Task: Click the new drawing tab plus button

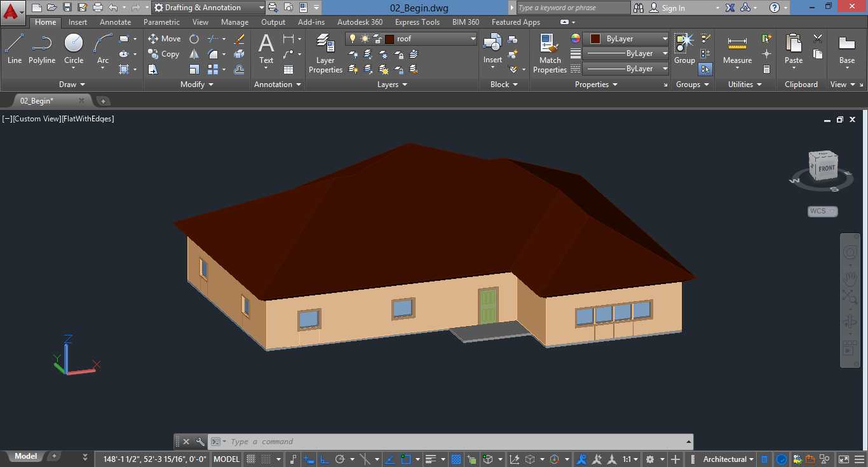Action: pos(103,100)
